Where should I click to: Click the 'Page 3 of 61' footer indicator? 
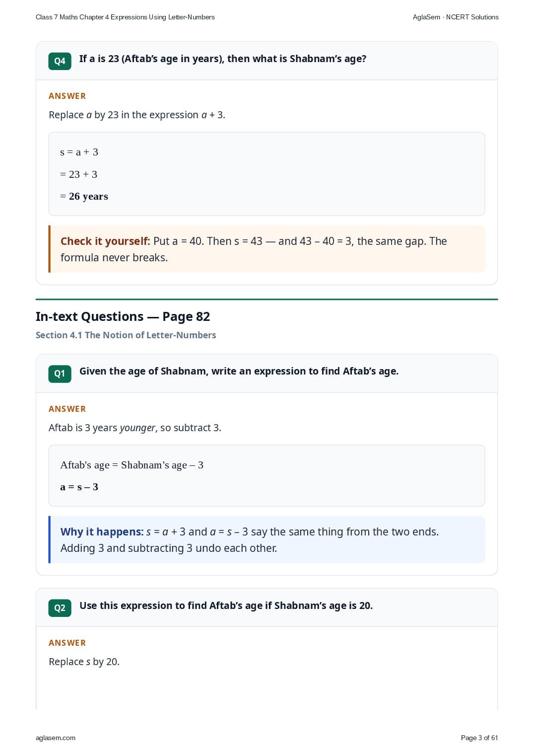(x=479, y=738)
